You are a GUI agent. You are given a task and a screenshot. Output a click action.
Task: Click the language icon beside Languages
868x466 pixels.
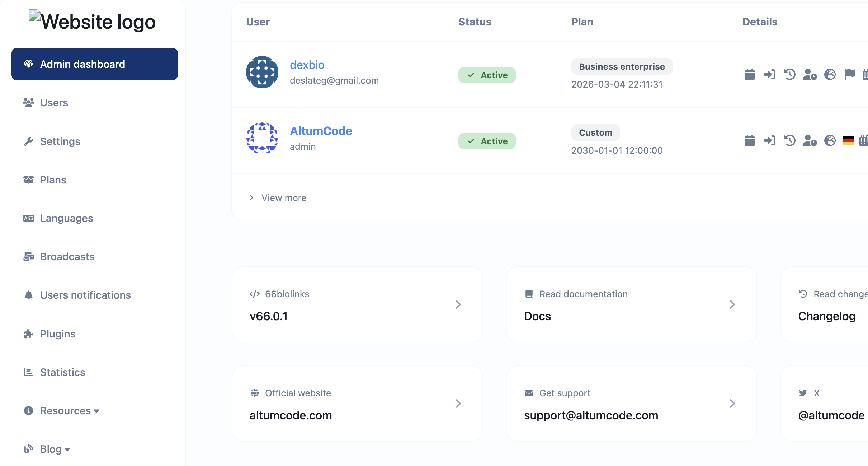pos(29,218)
